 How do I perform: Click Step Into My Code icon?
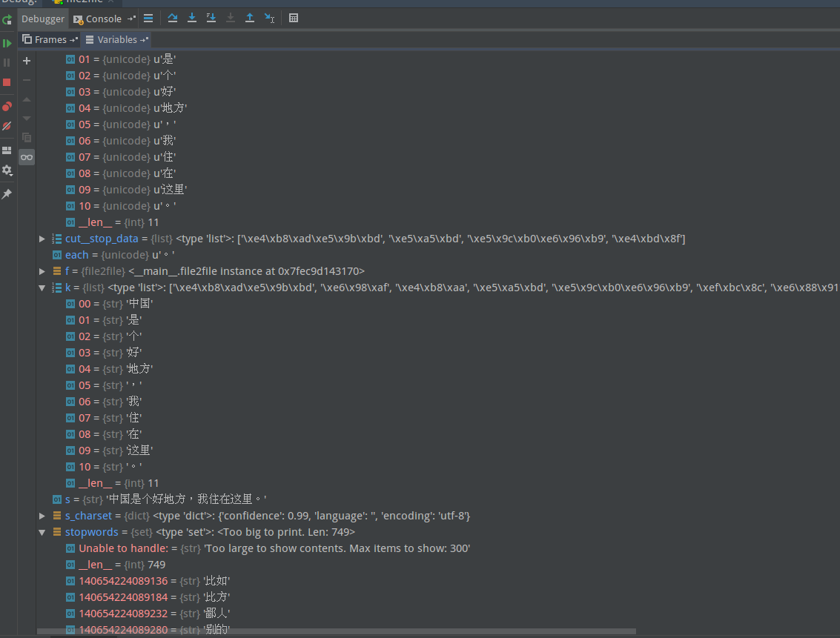coord(211,19)
